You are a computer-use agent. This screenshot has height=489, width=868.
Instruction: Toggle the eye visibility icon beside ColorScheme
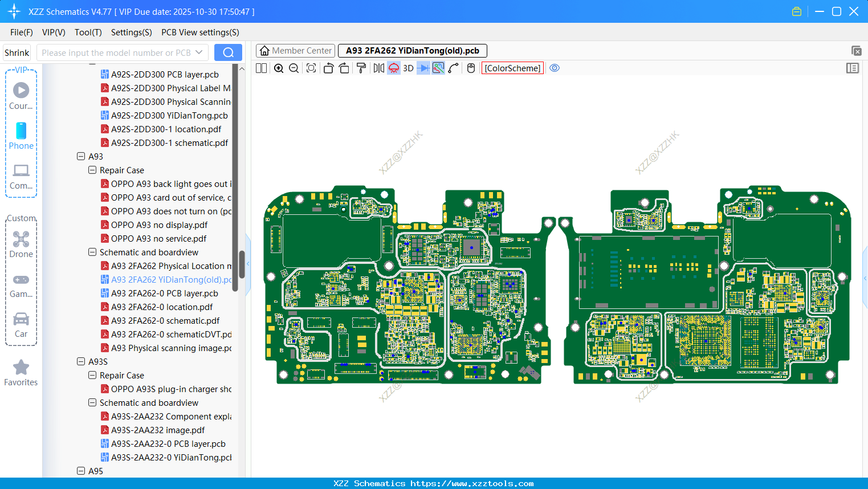point(555,68)
